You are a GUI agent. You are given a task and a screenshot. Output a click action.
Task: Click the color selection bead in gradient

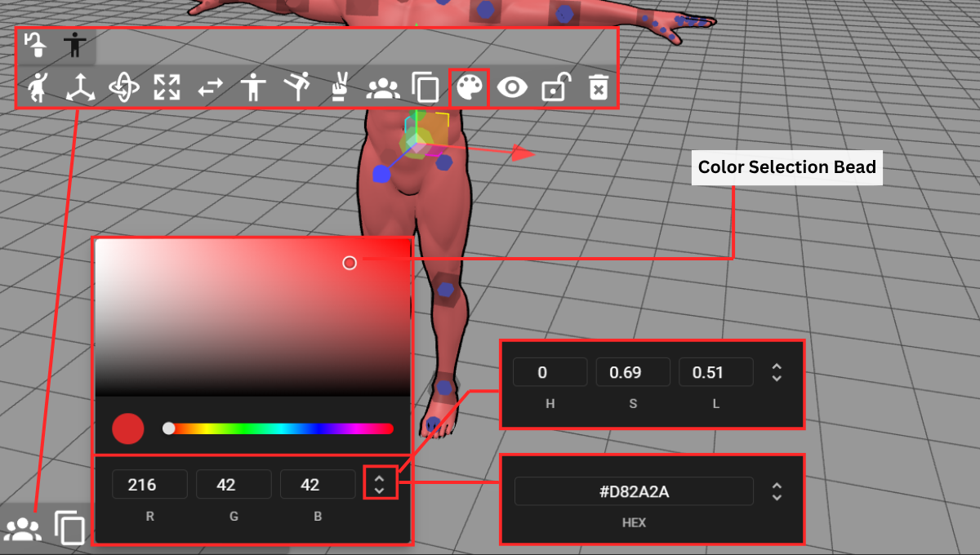[350, 263]
